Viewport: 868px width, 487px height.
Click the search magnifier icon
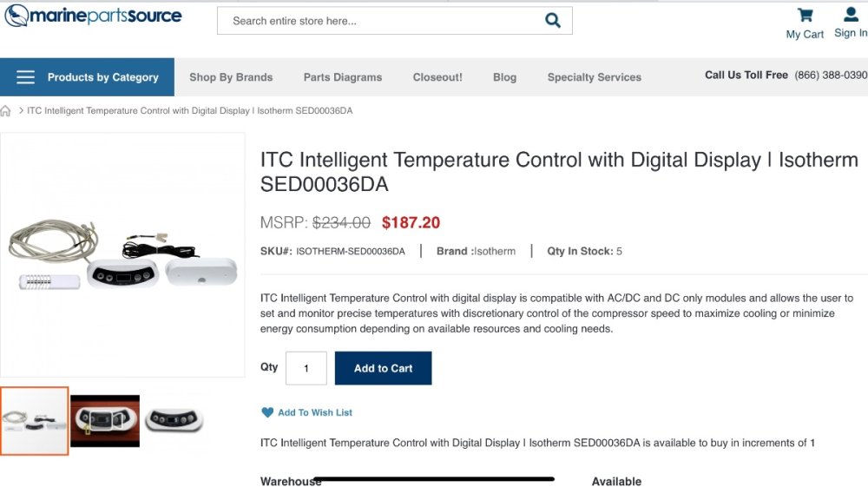point(552,21)
